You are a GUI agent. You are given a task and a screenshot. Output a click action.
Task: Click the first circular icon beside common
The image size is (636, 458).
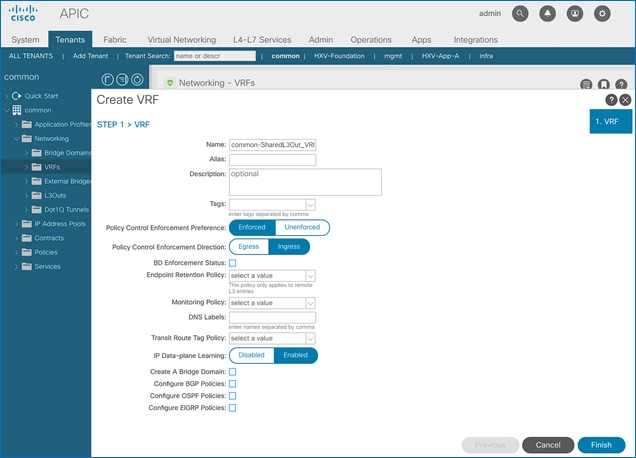107,80
